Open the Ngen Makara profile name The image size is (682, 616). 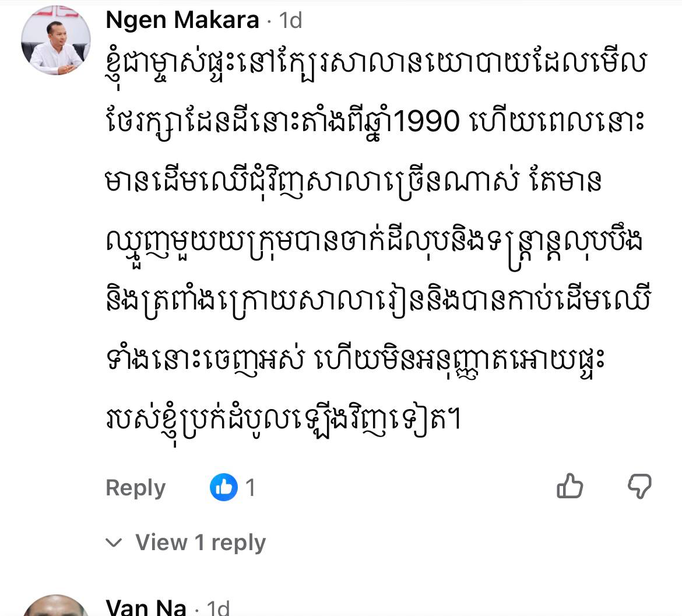pyautogui.click(x=182, y=20)
